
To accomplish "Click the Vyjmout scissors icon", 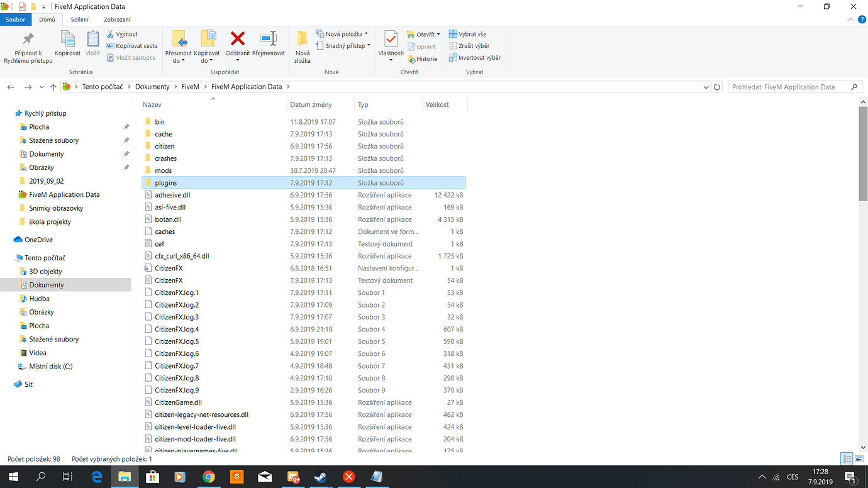I will (x=111, y=34).
